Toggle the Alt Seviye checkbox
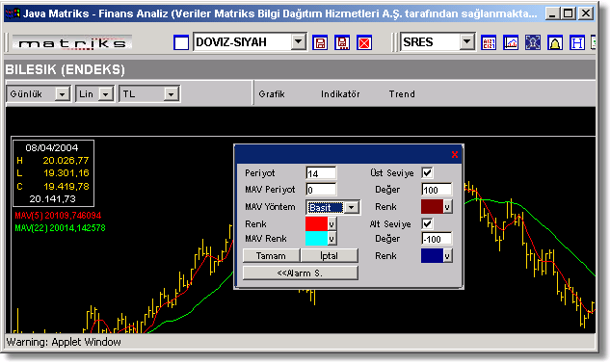 (427, 223)
